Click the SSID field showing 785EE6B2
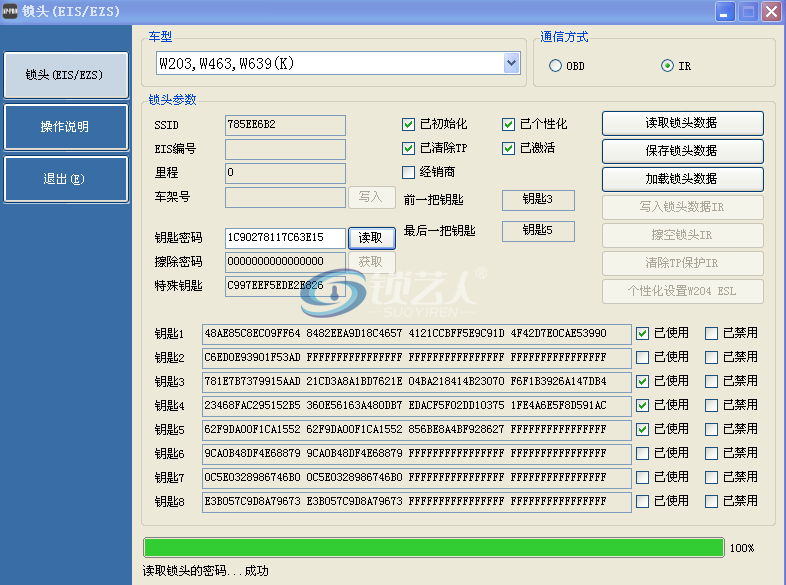The height and width of the screenshot is (585, 786). pyautogui.click(x=285, y=125)
